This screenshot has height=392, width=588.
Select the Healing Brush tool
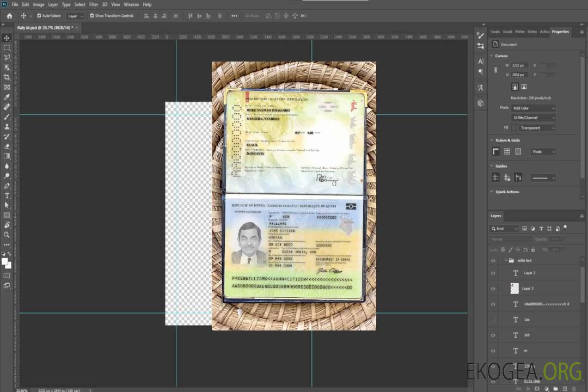[7, 107]
